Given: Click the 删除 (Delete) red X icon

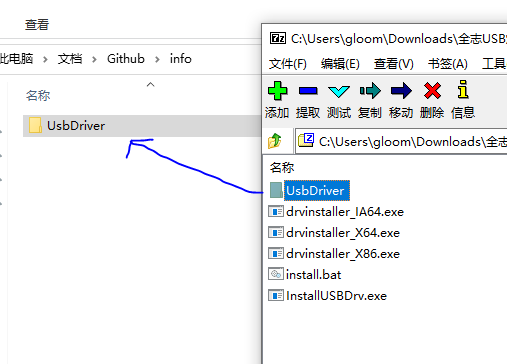Looking at the screenshot, I should [432, 91].
